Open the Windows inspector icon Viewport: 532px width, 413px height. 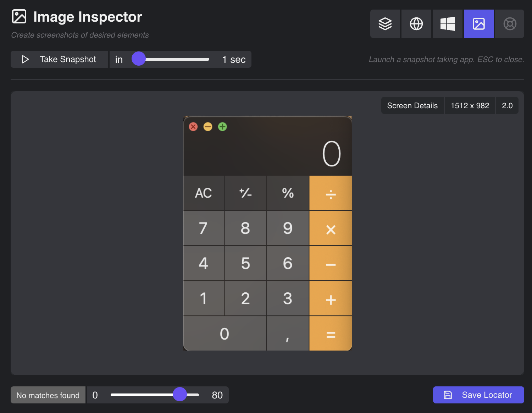click(448, 24)
